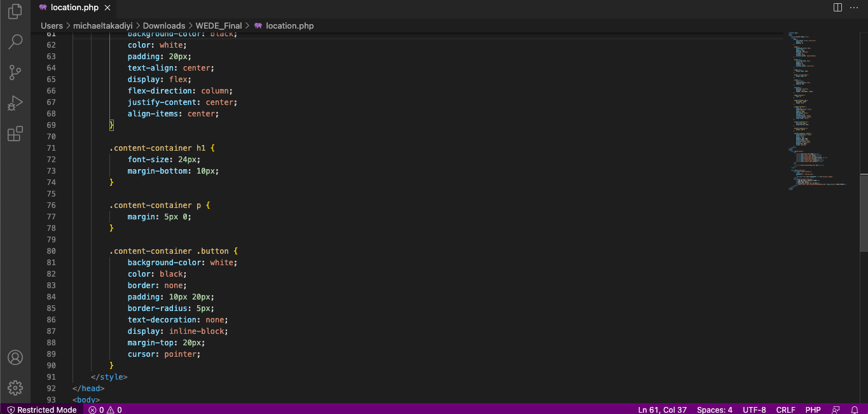
Task: Click the border: none line
Action: [157, 285]
